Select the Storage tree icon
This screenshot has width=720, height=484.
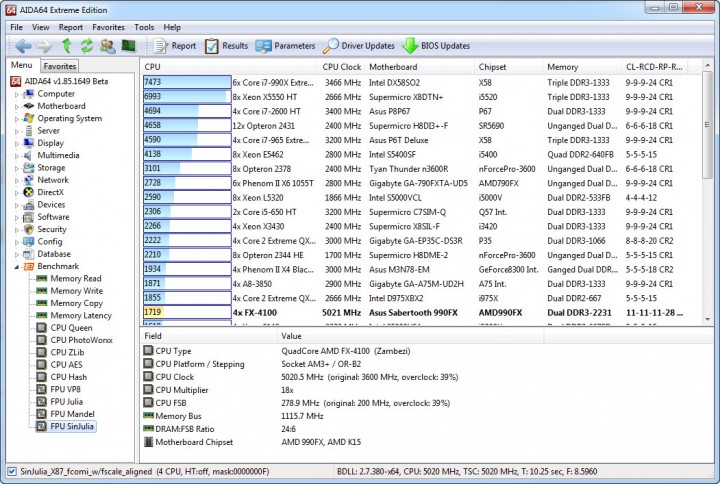pyautogui.click(x=29, y=168)
